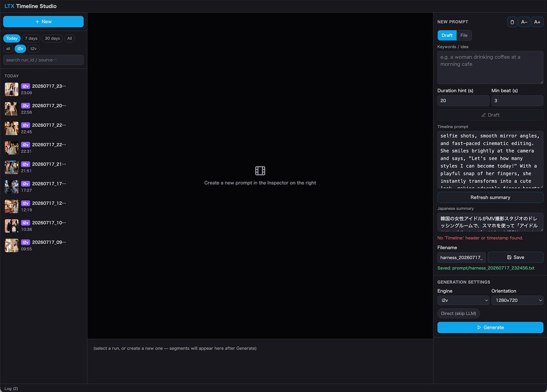The height and width of the screenshot is (392, 547).
Task: Open the Orientation 1280×720 dropdown
Action: 517,300
